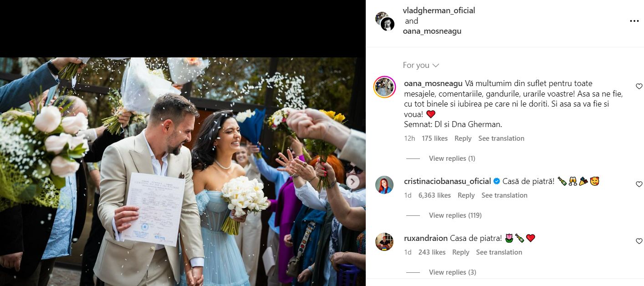Reply to cristinaciobanasu_oficial's comment
This screenshot has height=286, width=644.
pyautogui.click(x=466, y=195)
